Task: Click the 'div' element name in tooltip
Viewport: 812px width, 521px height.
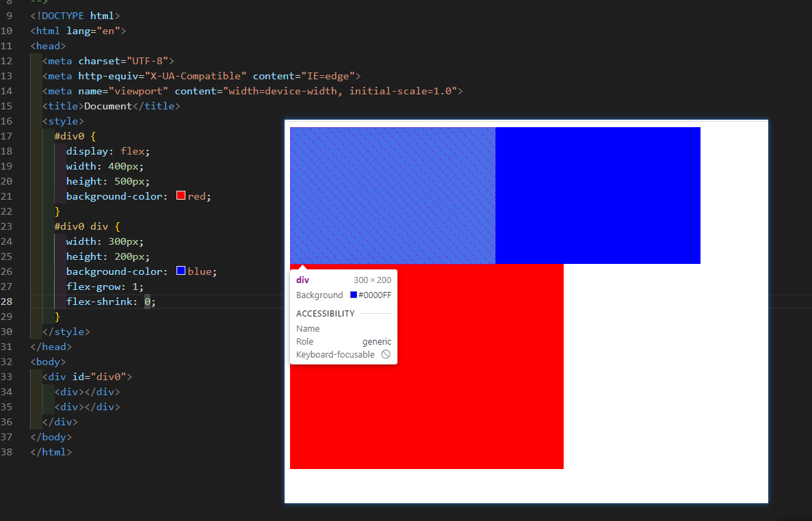Action: point(302,280)
